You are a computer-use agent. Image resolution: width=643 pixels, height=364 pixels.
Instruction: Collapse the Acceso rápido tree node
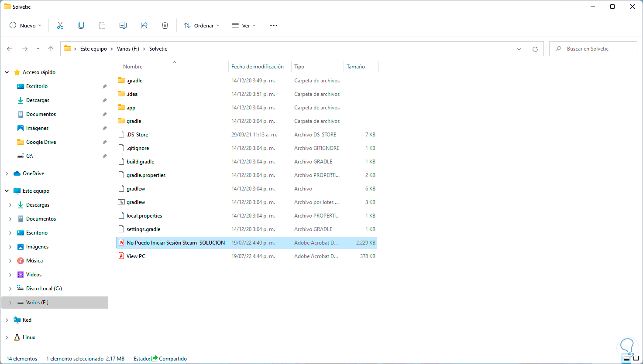(x=7, y=72)
